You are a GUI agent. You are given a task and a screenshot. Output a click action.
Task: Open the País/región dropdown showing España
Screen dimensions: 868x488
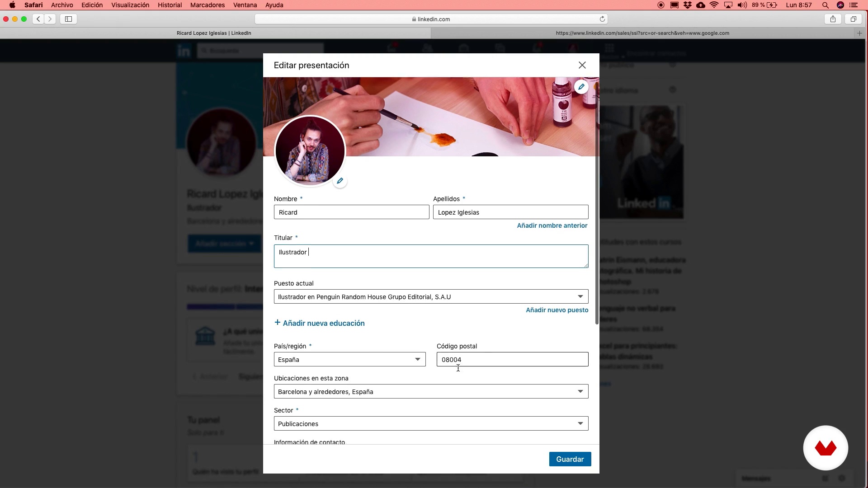(349, 359)
